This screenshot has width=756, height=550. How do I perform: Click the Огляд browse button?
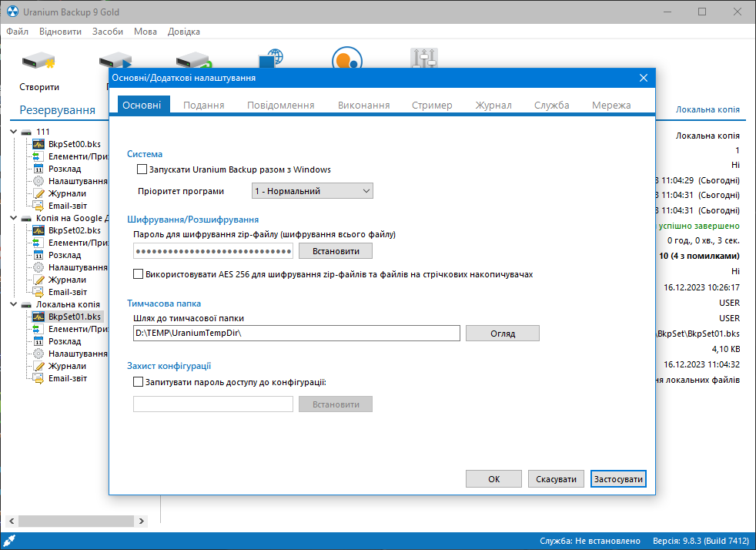pos(503,334)
